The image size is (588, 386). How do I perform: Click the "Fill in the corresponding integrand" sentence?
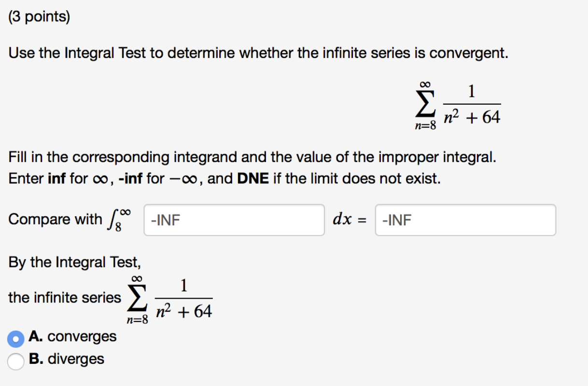coord(252,157)
